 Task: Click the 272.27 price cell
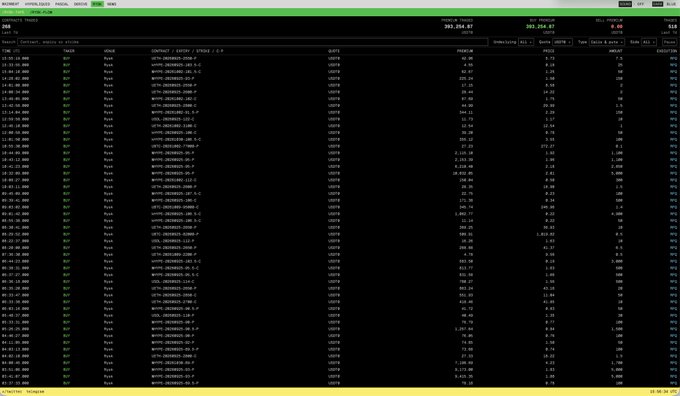(x=549, y=146)
